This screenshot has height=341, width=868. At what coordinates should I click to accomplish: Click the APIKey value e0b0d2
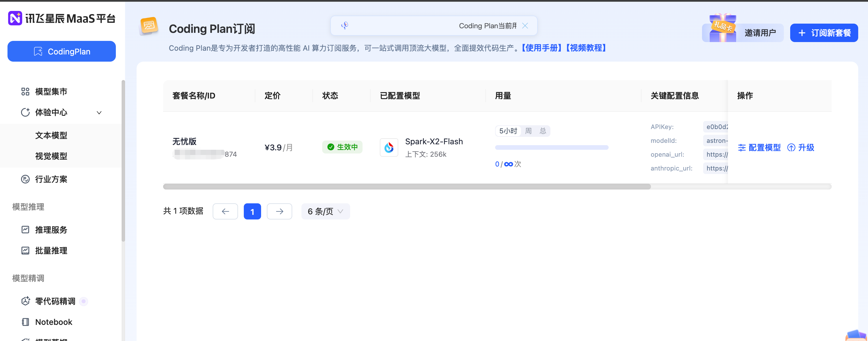point(716,127)
